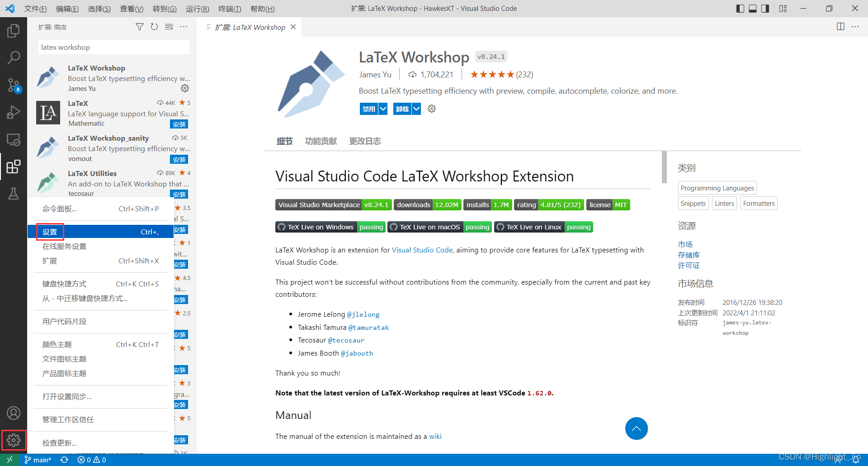
Task: Open the Explorer view in activity bar
Action: tap(14, 31)
